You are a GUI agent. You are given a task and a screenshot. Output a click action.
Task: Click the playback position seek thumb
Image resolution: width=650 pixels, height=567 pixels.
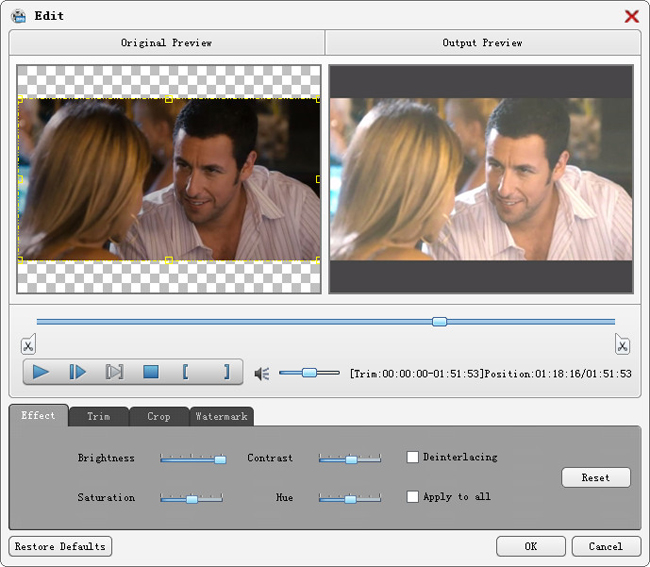(439, 322)
